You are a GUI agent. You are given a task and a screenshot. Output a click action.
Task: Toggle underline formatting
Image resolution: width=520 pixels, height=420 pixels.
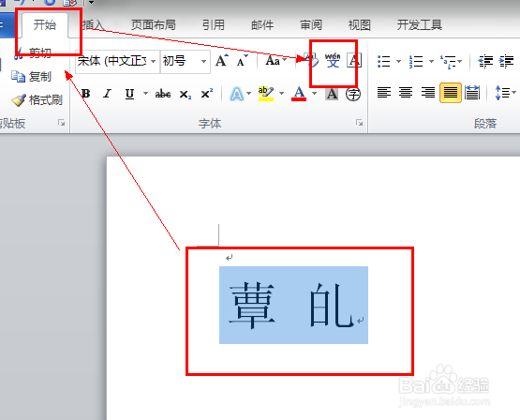tap(129, 94)
